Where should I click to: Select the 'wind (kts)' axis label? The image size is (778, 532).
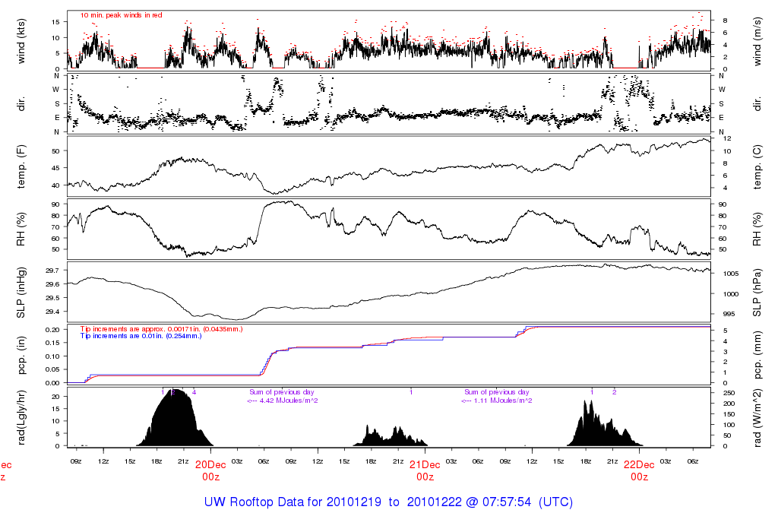[21, 41]
